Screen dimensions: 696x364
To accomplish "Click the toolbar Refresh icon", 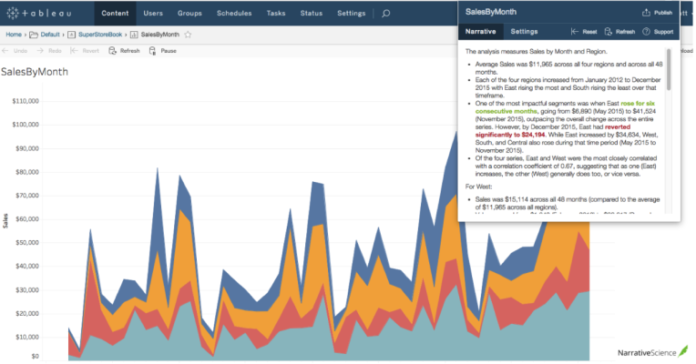I will click(112, 51).
